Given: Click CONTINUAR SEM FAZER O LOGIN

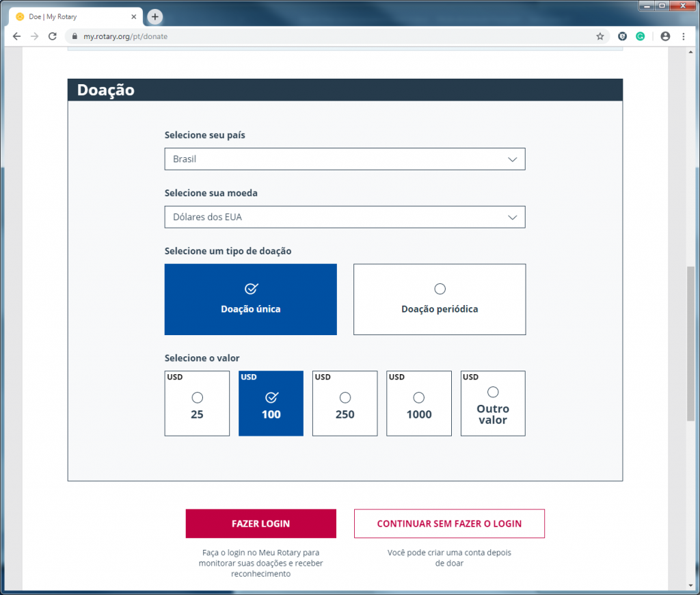Looking at the screenshot, I should (x=449, y=524).
